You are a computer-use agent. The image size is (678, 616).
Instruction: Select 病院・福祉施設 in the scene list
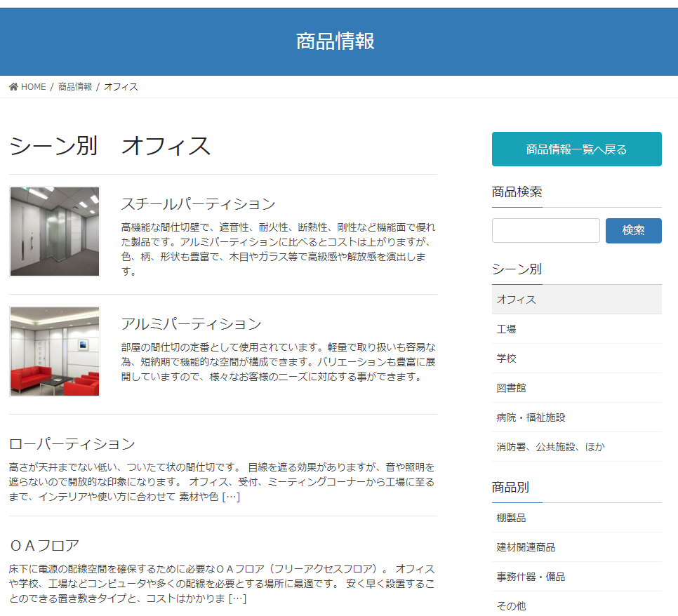click(x=531, y=417)
